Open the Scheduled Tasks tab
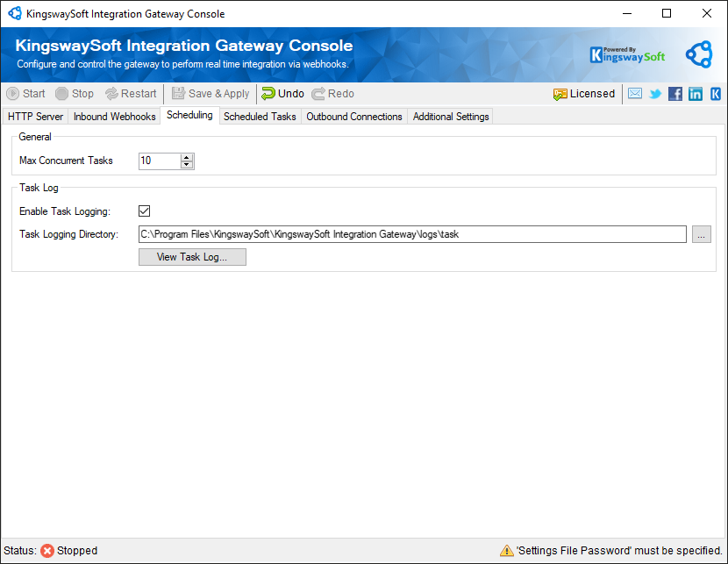 (260, 117)
